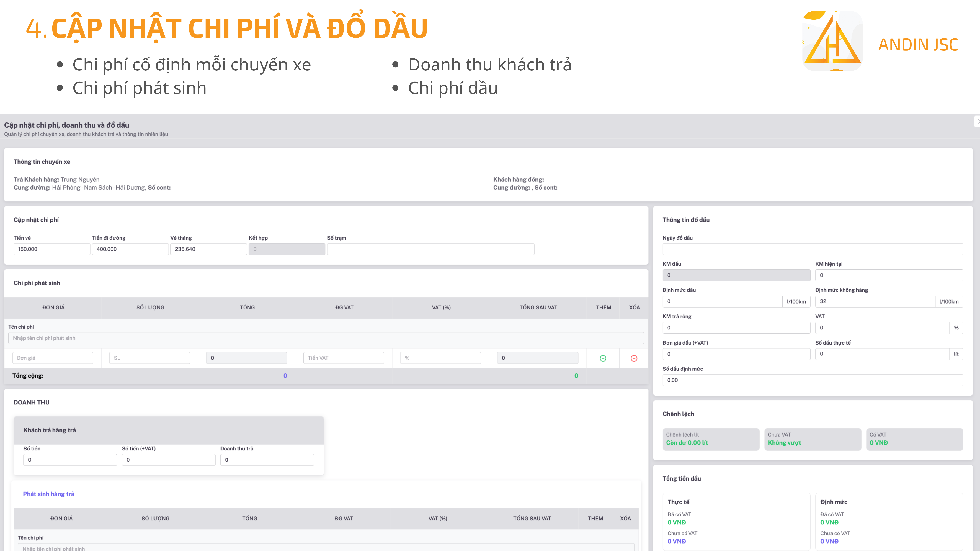
Task: Edit the Định mức không hàng field showing 32
Action: pyautogui.click(x=875, y=301)
